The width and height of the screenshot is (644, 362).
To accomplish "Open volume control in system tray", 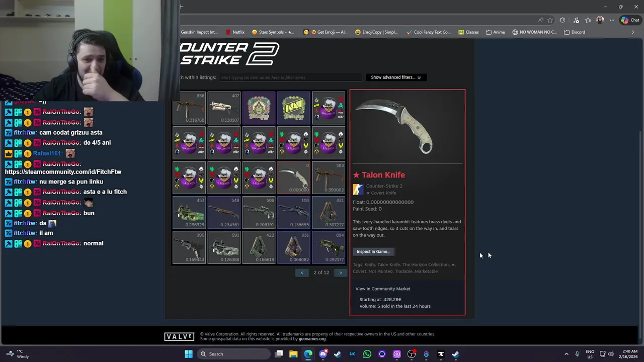I will pos(610,354).
